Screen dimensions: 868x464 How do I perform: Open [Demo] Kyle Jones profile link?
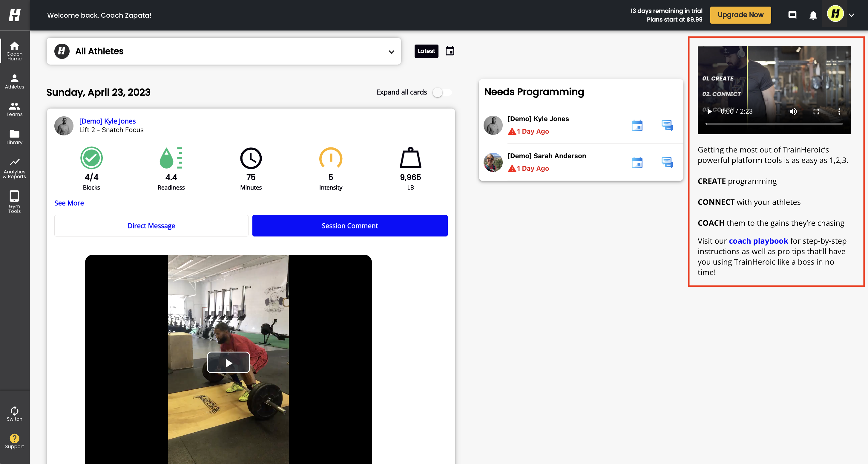pyautogui.click(x=108, y=121)
